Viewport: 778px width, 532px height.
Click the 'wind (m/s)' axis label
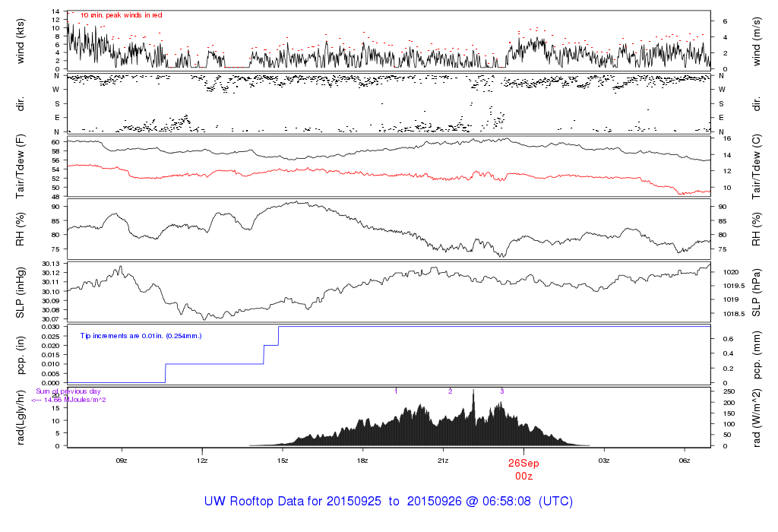click(x=757, y=41)
